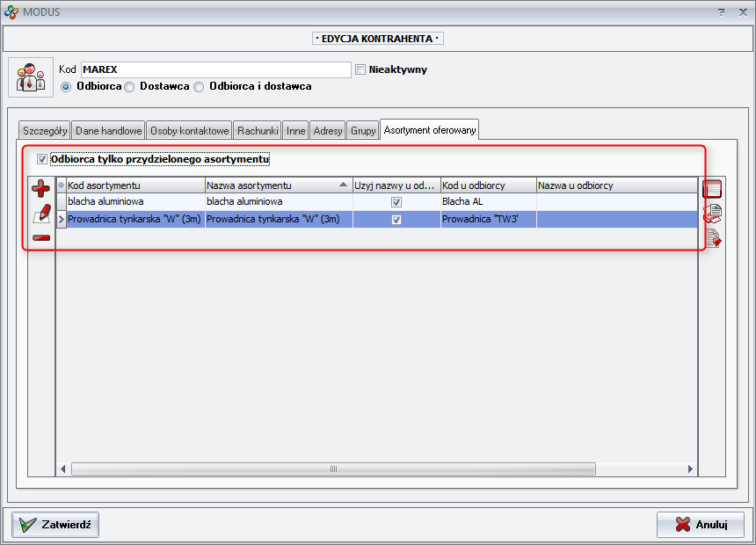Click the export document icon beside table

tap(712, 238)
